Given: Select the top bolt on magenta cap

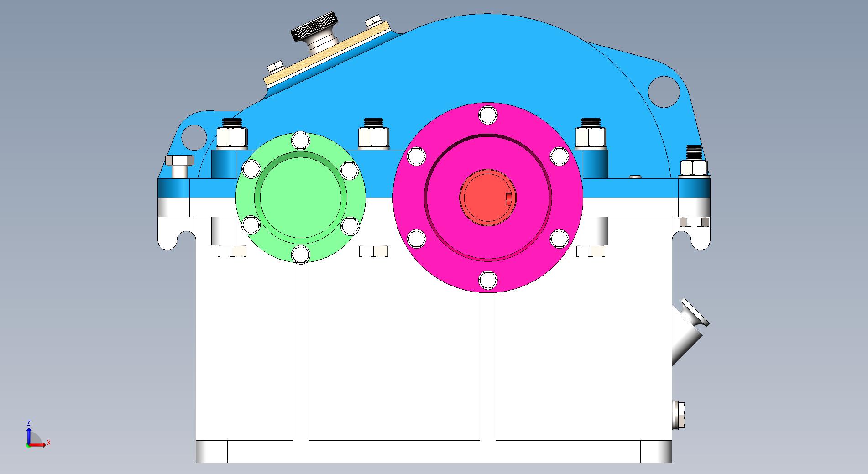Looking at the screenshot, I should pos(487,115).
